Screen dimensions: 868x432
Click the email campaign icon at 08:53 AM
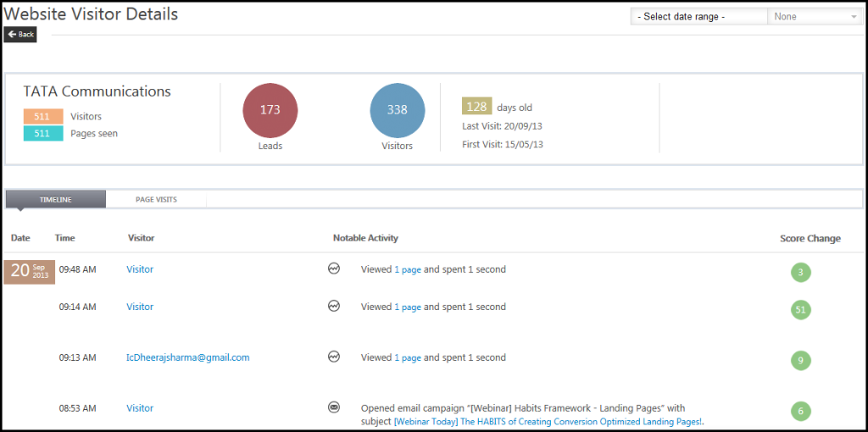(334, 407)
